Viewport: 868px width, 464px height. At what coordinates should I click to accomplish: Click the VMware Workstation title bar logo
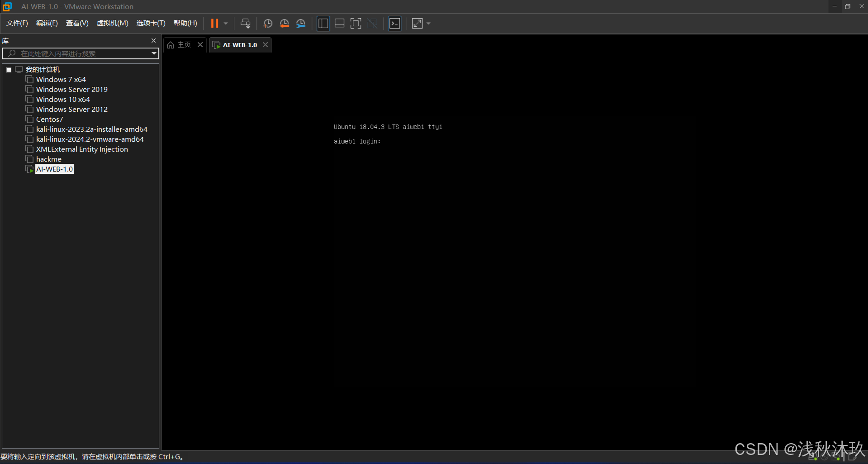pyautogui.click(x=7, y=6)
